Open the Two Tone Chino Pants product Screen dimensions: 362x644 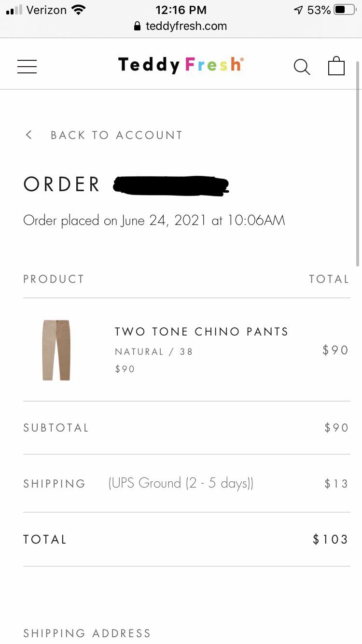(x=201, y=332)
